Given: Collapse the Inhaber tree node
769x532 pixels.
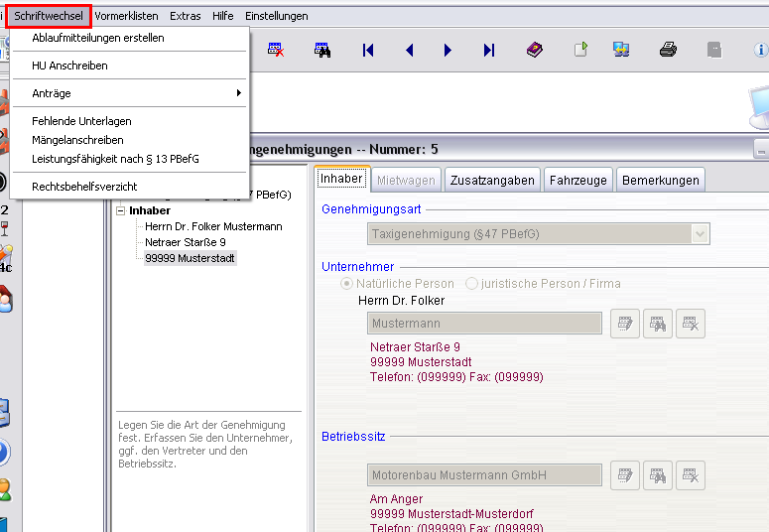Looking at the screenshot, I should [121, 210].
